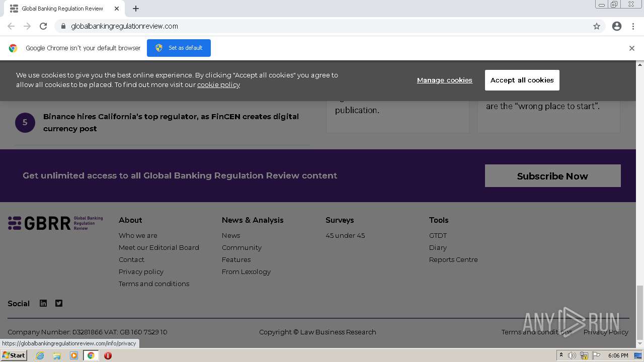This screenshot has width=644, height=362.
Task: Open the LinkedIn social icon
Action: [43, 303]
